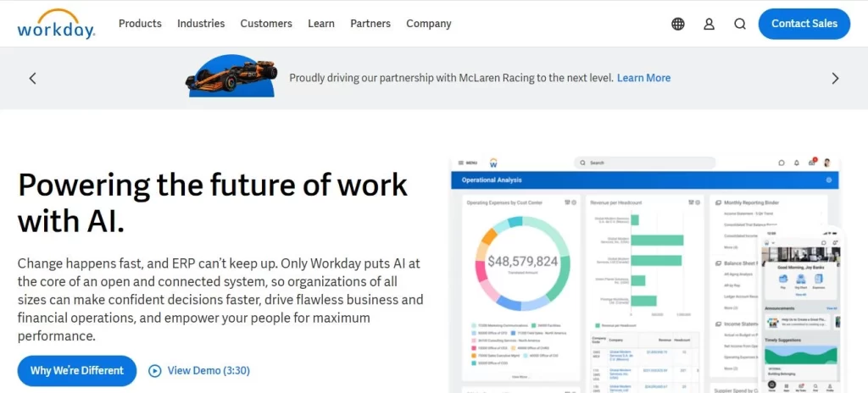
Task: Click the profile avatar in dashboard
Action: [x=827, y=163]
